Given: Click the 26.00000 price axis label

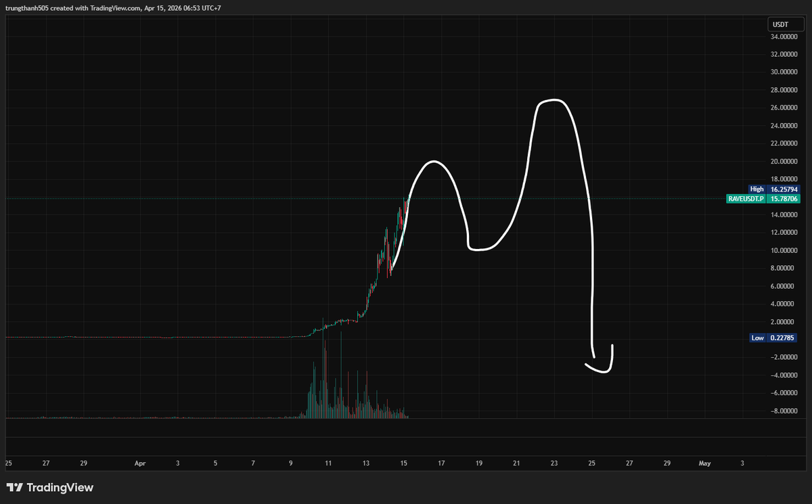Looking at the screenshot, I should coord(785,108).
